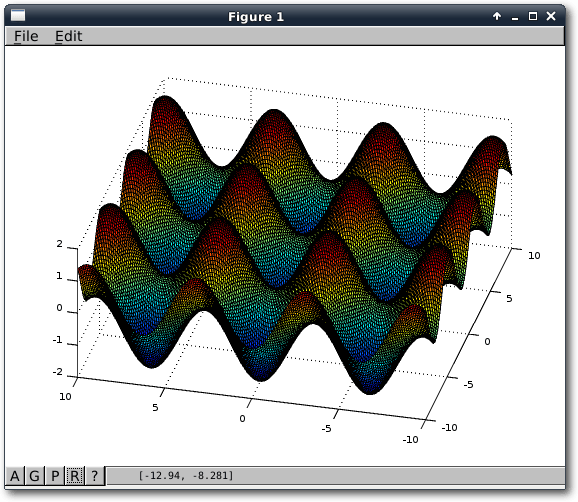Image resolution: width=578 pixels, height=502 pixels.
Task: Click the z-axis tick label -2
Action: click(x=58, y=372)
